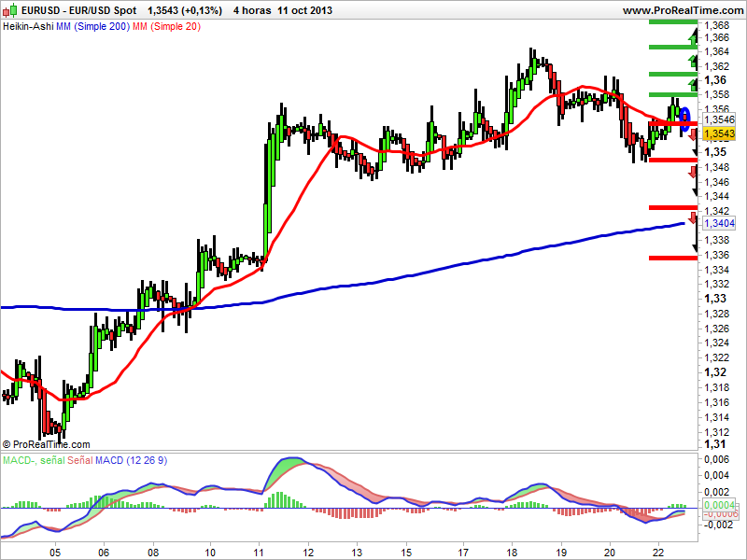Click the 1,36 price axis label
Screen dimensions: 747x560
[716, 80]
